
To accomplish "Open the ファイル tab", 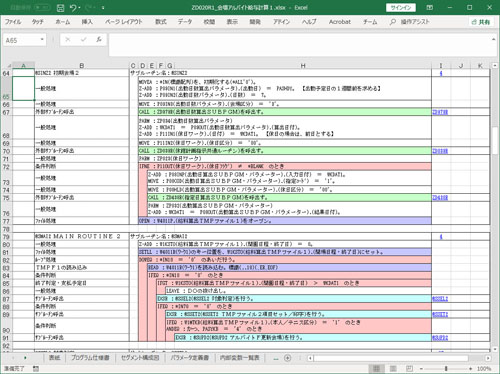I will point(13,22).
